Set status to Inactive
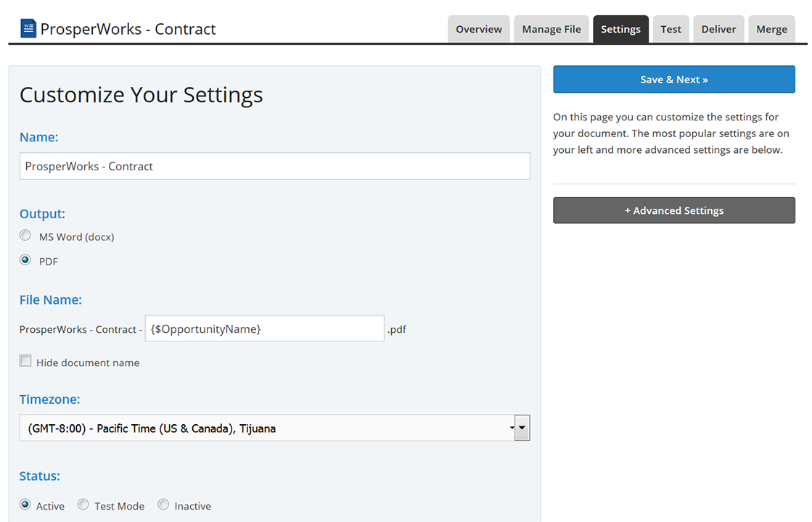The image size is (812, 522). pyautogui.click(x=163, y=505)
